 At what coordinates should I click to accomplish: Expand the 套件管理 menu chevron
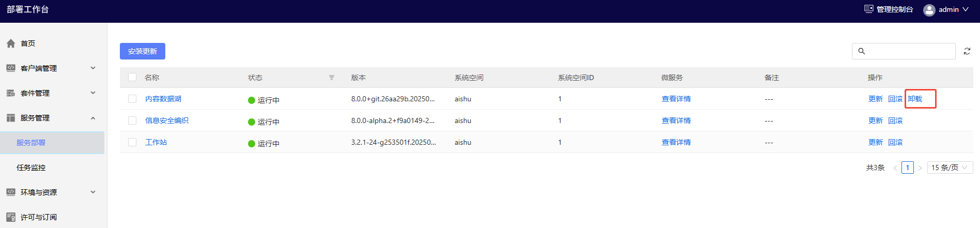point(93,93)
